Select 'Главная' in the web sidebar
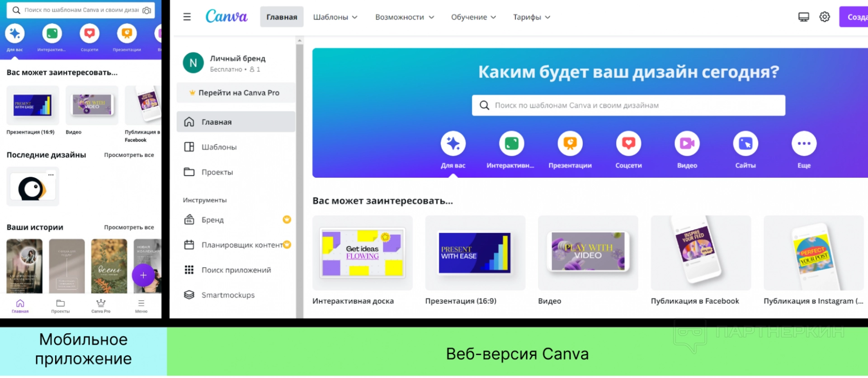Screen dimensions: 868x378 coord(236,122)
